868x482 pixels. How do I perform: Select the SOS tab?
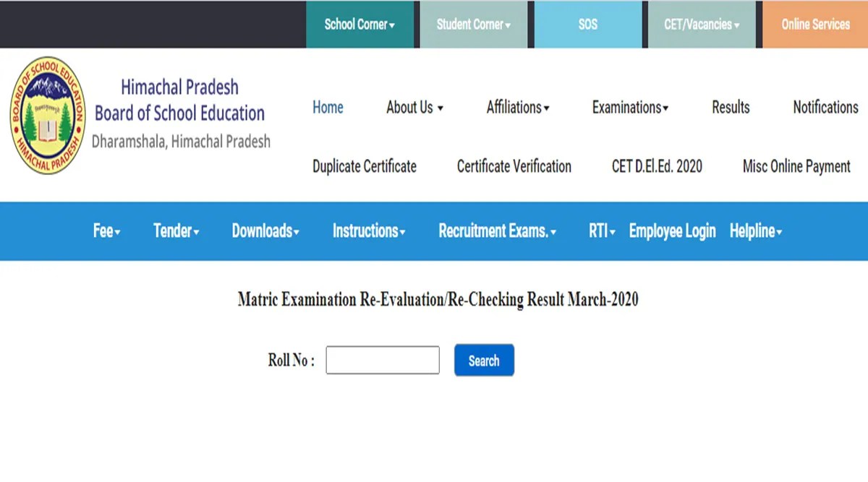[587, 24]
